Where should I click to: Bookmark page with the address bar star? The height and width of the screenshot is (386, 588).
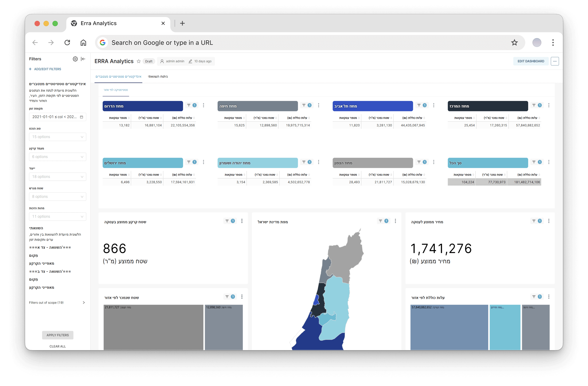point(514,43)
